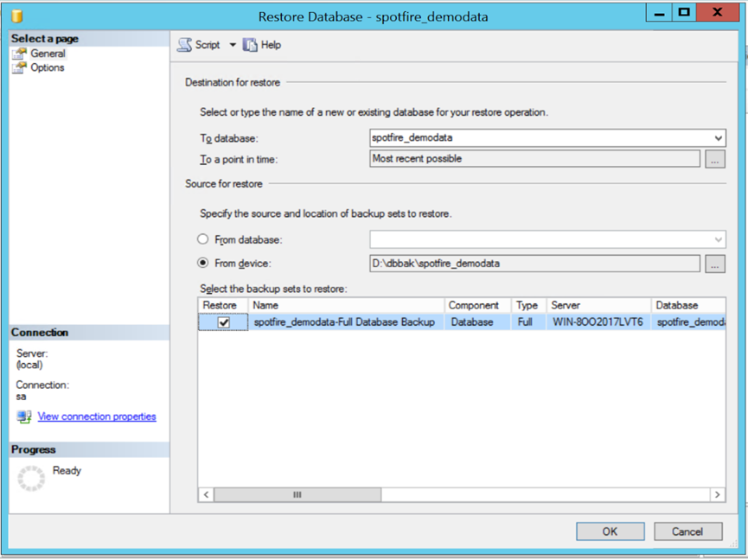The height and width of the screenshot is (560, 748).
Task: Click the Type column header
Action: pos(528,306)
